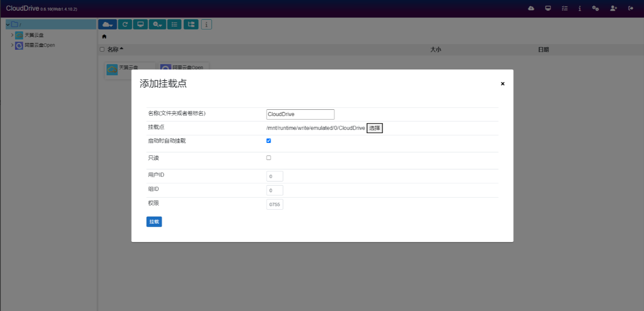Screen dimensions: 644x311
Task: Log out using the exit icon in header
Action: tap(631, 9)
